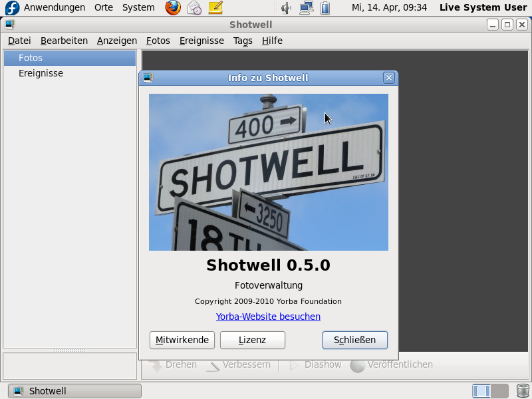
Task: Click the Shotwell 0.5.0 version text
Action: click(x=269, y=265)
